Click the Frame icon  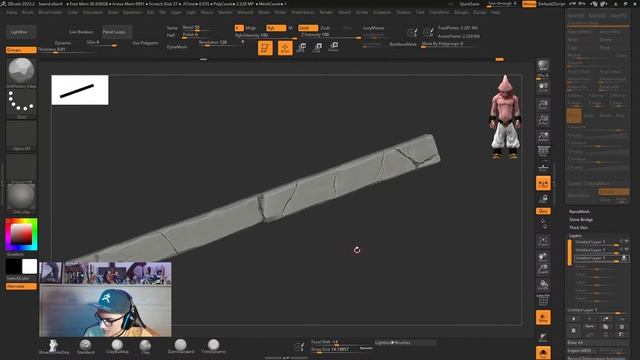(543, 241)
